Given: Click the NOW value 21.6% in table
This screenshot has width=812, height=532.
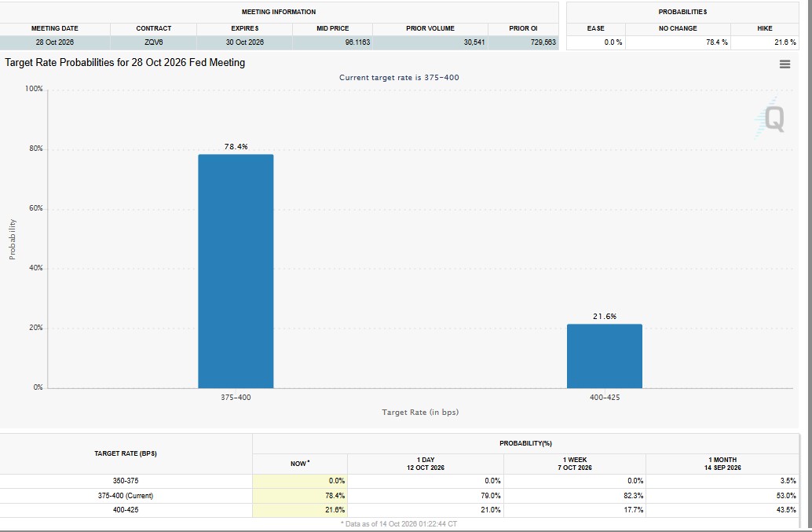Looking at the screenshot, I should [x=335, y=510].
